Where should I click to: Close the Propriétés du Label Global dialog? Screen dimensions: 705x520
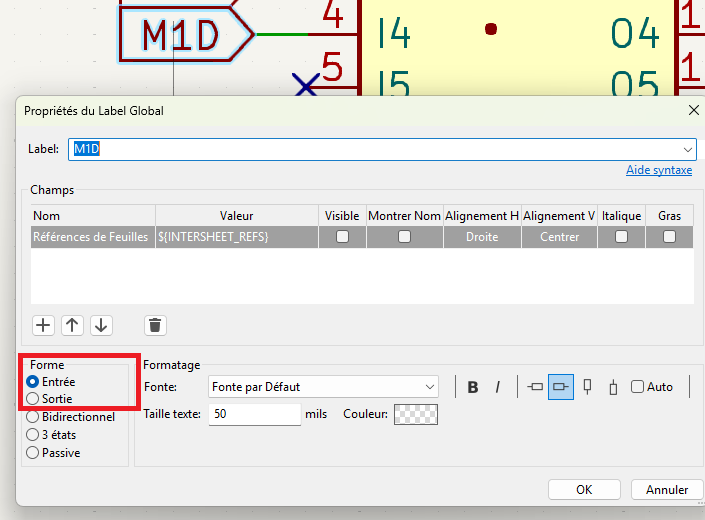(693, 110)
